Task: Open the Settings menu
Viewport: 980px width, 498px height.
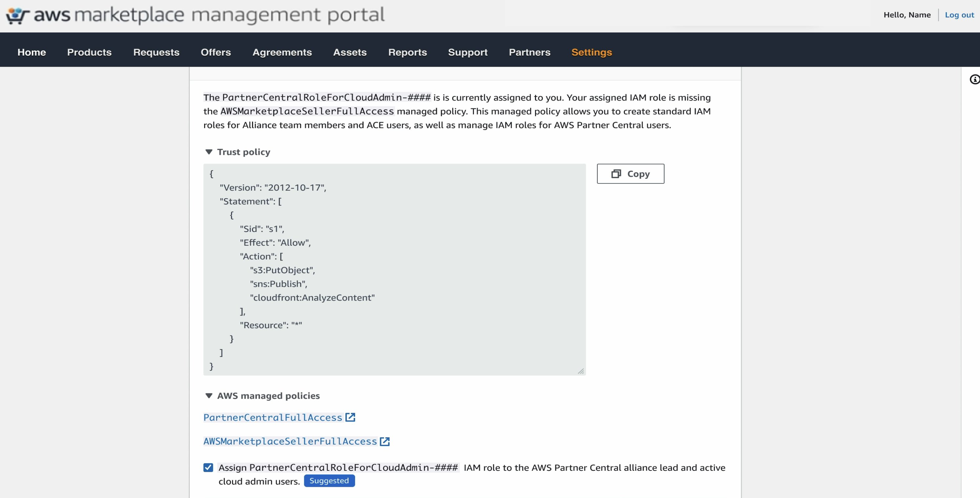Action: point(591,52)
